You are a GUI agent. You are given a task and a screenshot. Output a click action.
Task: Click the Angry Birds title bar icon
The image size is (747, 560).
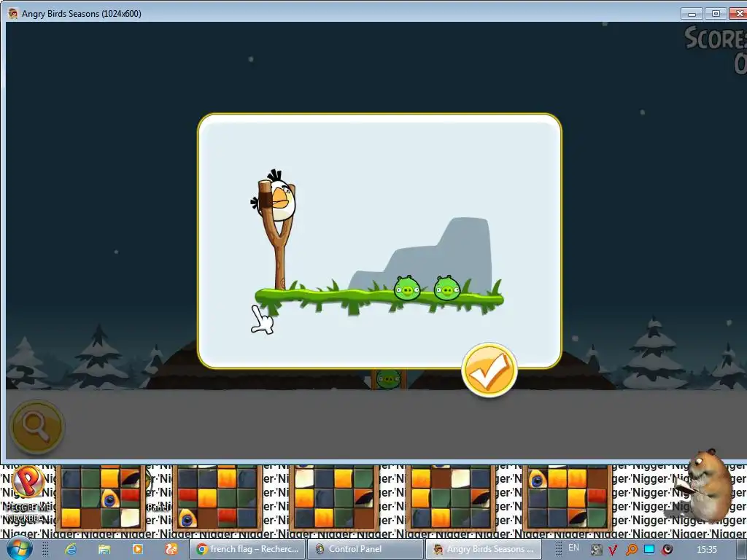[x=13, y=13]
